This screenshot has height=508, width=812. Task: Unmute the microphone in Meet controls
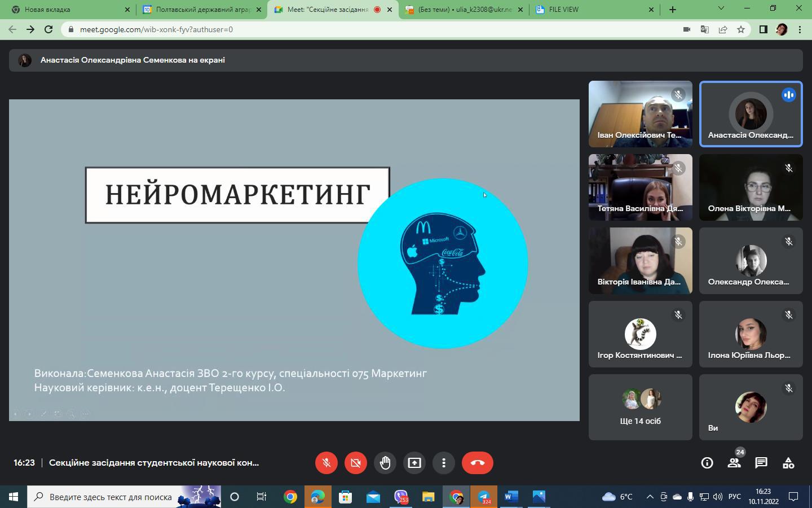coord(326,463)
